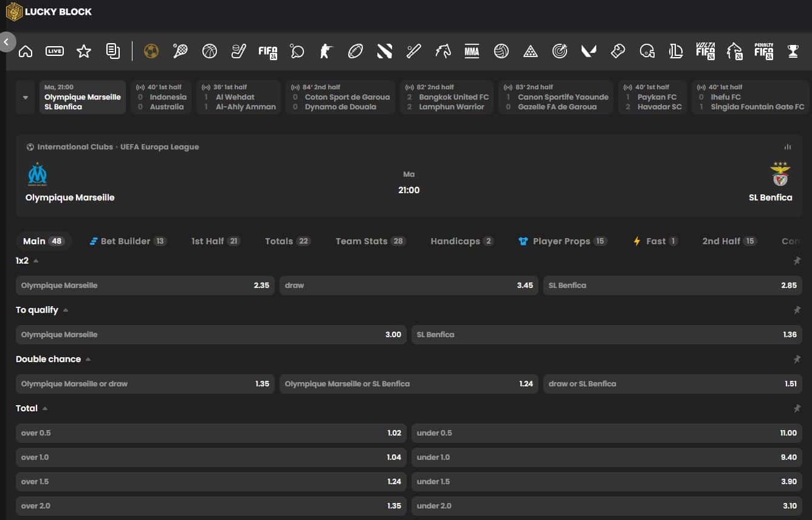
Task: Select the Penalty FIFA 24 icon
Action: point(764,51)
